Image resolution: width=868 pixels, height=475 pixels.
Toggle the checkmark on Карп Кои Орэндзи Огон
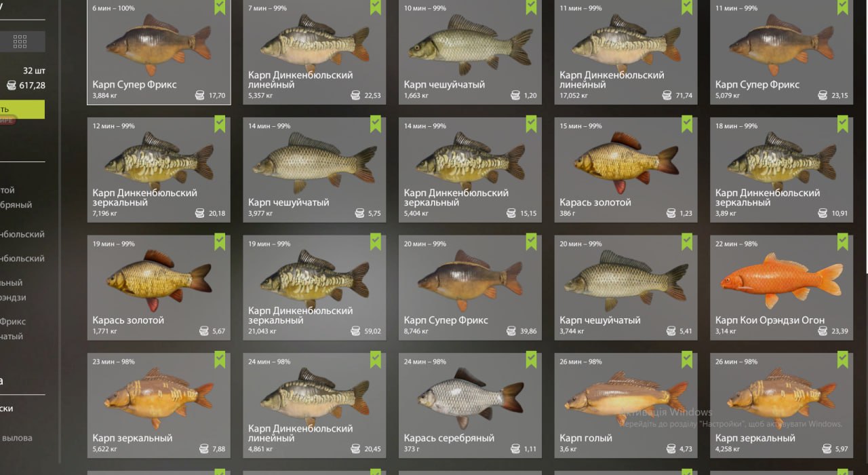tap(842, 242)
